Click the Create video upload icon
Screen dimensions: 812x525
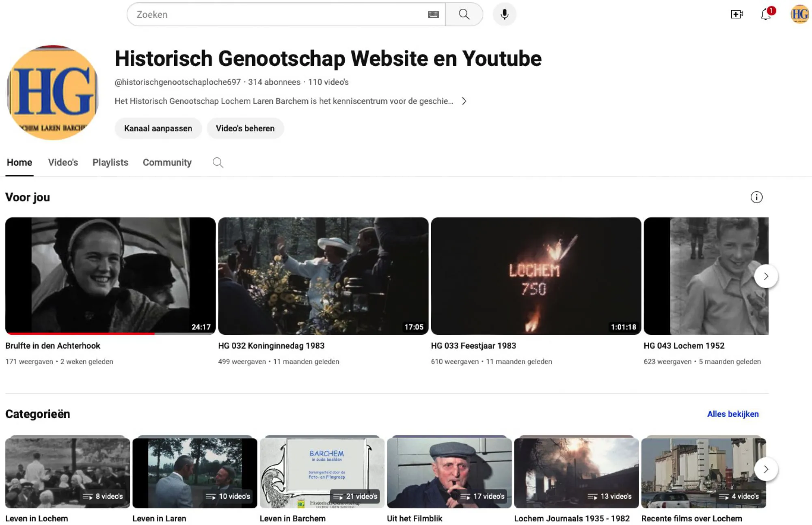pyautogui.click(x=736, y=14)
